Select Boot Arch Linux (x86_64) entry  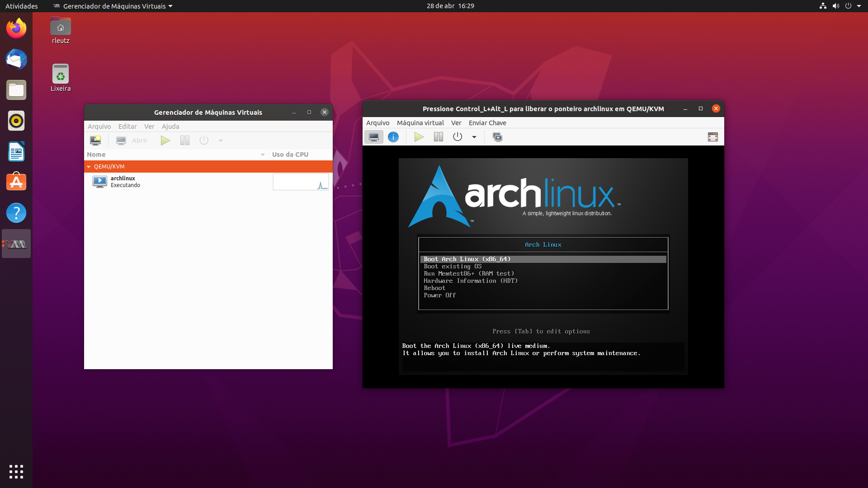[543, 259]
